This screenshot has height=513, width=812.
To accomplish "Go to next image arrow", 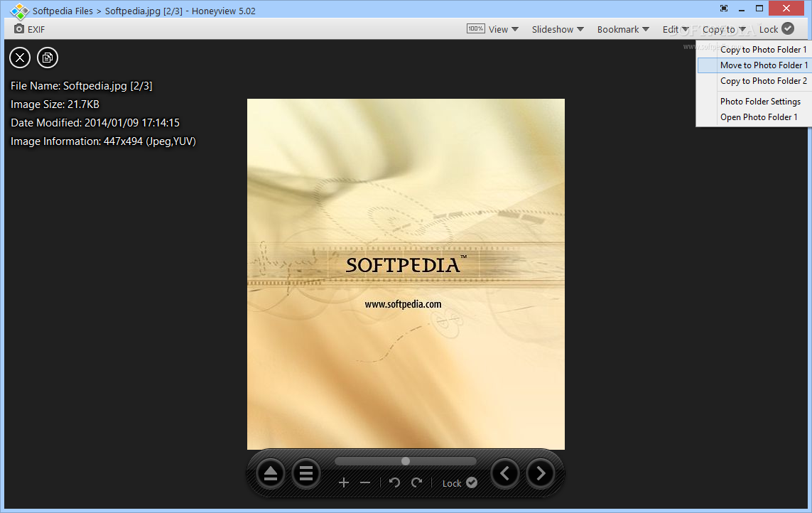I will [541, 473].
